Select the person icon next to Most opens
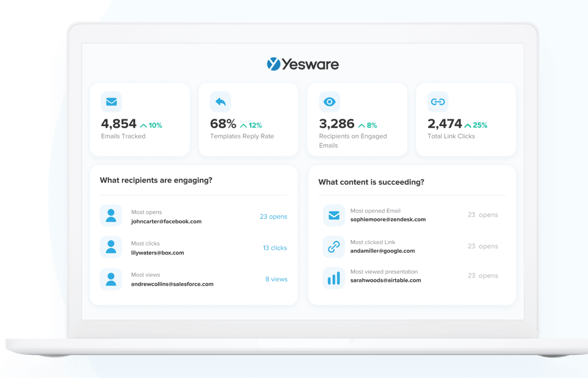Image resolution: width=588 pixels, height=378 pixels. pos(111,216)
